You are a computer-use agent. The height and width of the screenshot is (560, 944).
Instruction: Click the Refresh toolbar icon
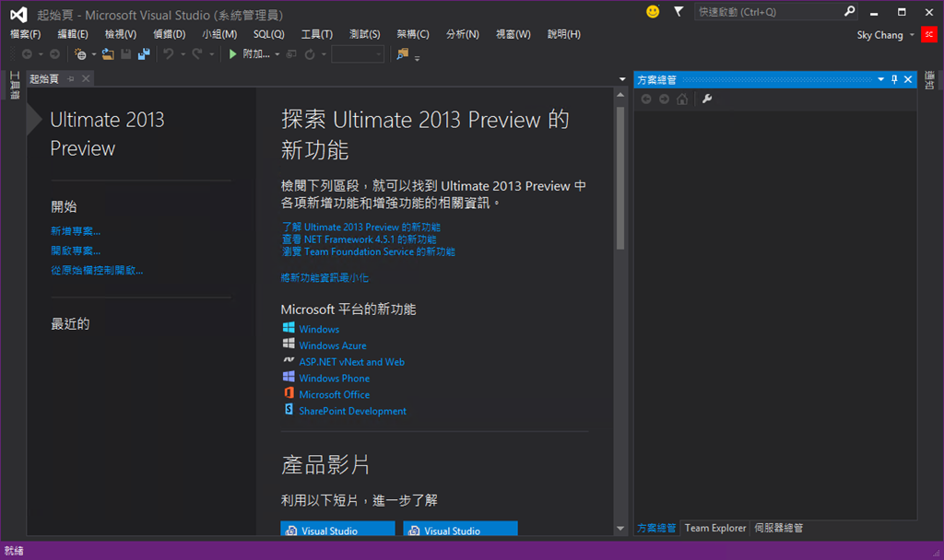(310, 54)
